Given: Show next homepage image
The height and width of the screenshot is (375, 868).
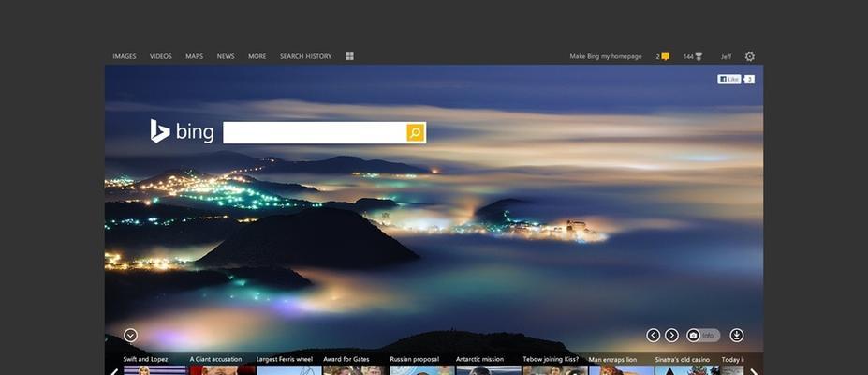Looking at the screenshot, I should coord(671,335).
